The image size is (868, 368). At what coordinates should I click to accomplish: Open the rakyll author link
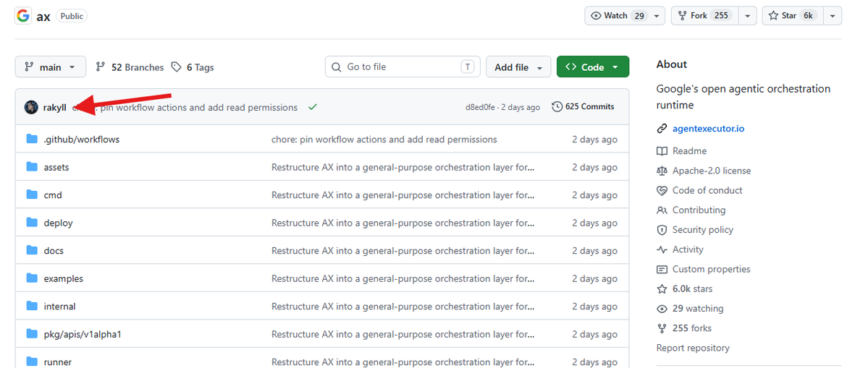click(55, 107)
